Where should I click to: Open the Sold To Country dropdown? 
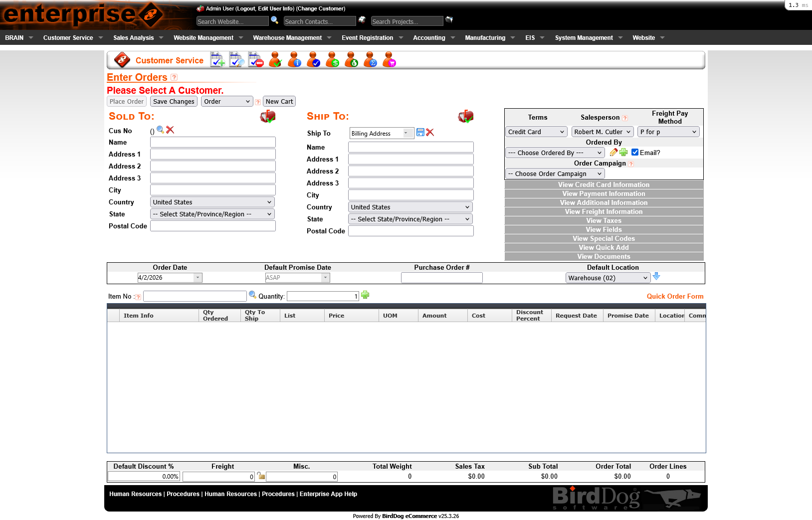tap(212, 202)
